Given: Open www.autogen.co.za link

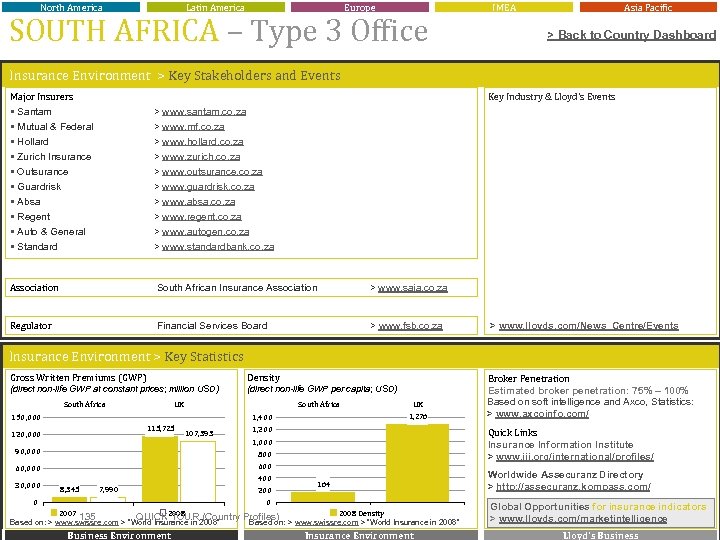Looking at the screenshot, I should point(205,232).
